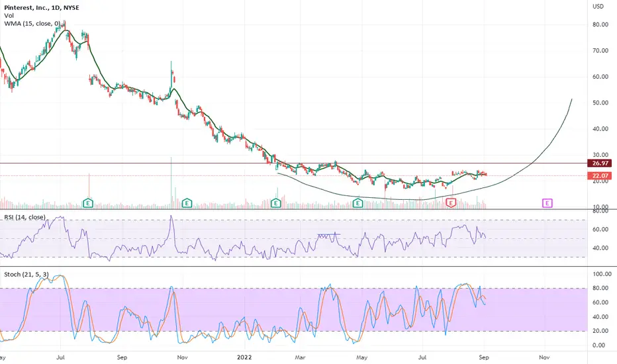Open the purple upcoming earnings E marker
Screen dimensions: 617x364
[x=547, y=203]
